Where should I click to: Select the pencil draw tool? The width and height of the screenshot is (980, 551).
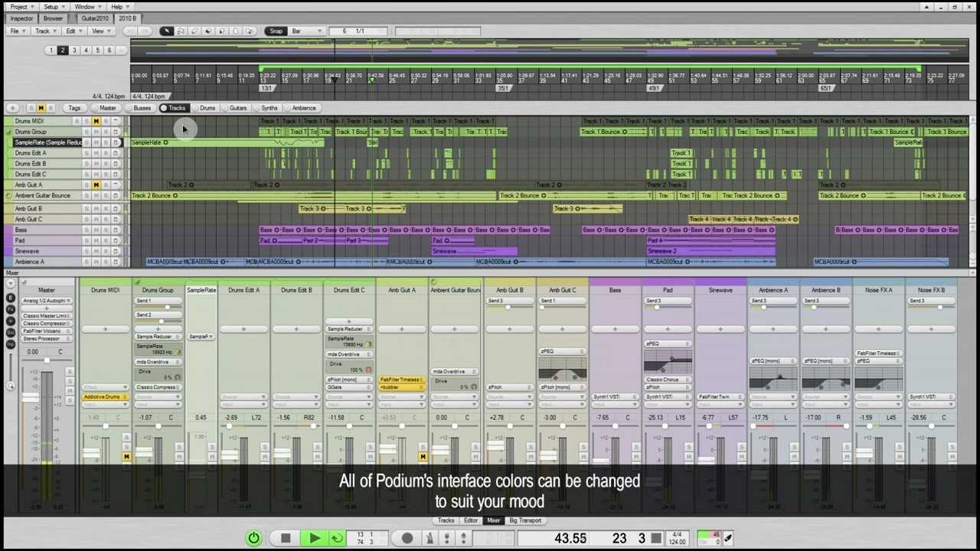pyautogui.click(x=194, y=31)
